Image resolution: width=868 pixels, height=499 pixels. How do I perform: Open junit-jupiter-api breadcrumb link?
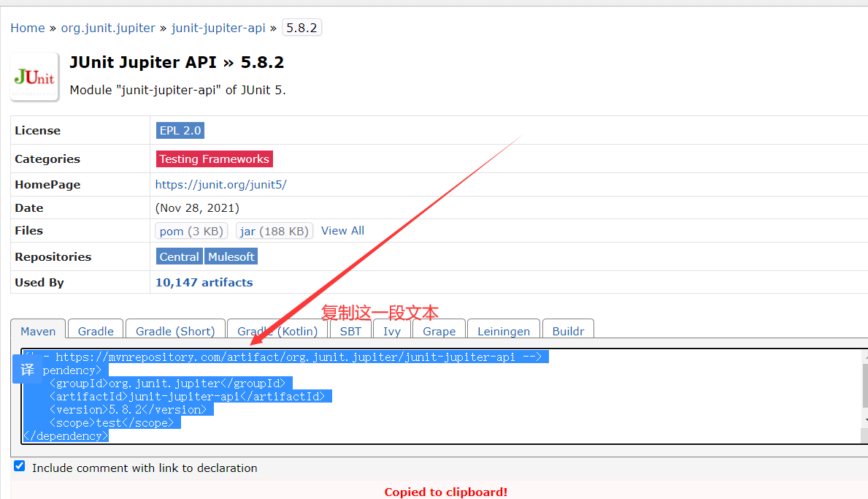click(218, 28)
